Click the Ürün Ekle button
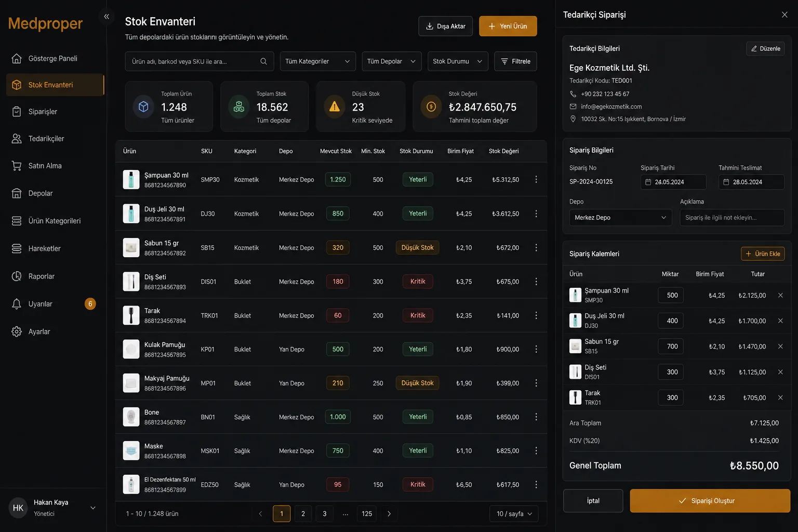This screenshot has height=532, width=798. 763,254
